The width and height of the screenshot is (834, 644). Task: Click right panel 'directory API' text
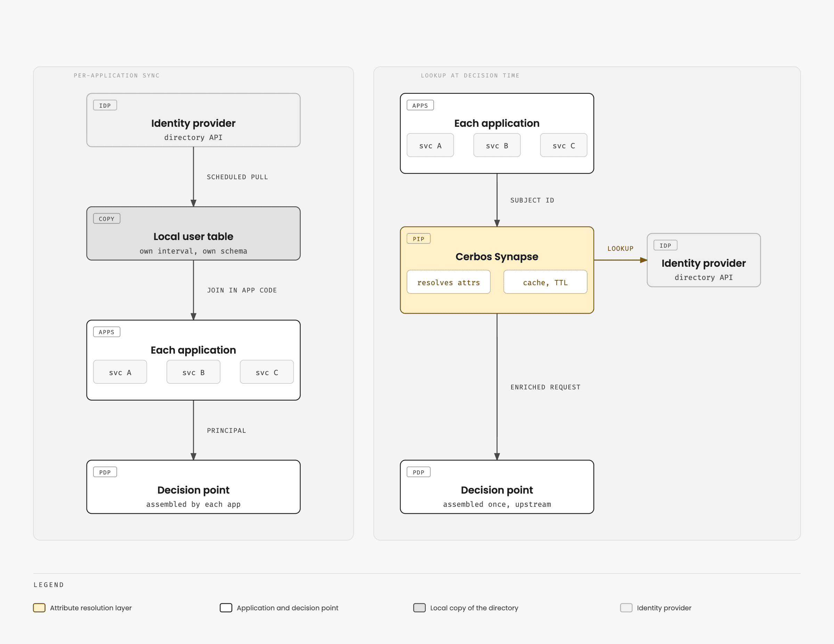tap(703, 278)
